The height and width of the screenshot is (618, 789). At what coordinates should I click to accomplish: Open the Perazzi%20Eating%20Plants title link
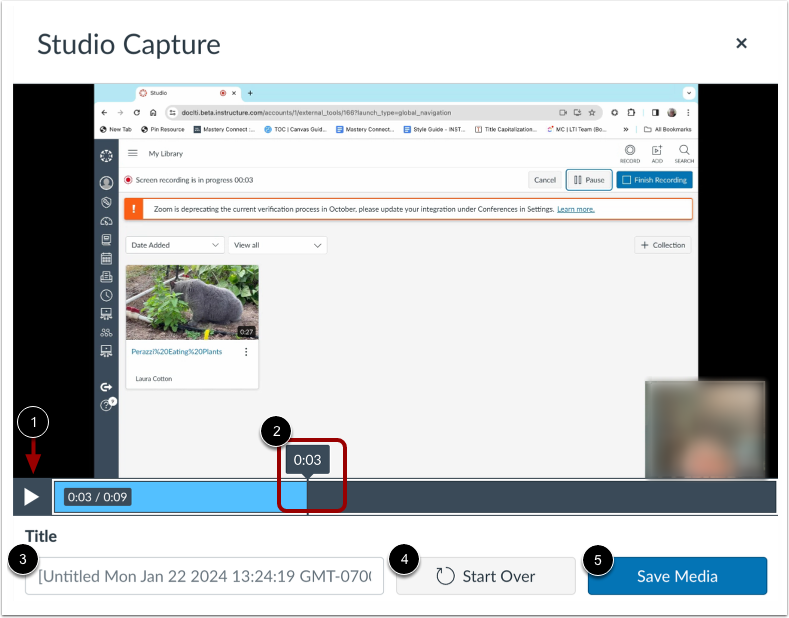click(x=177, y=351)
